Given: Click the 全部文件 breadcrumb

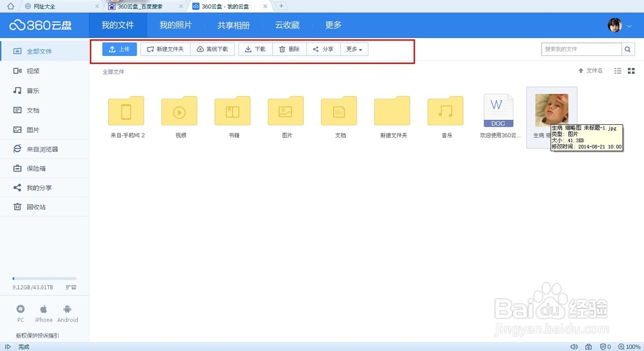Looking at the screenshot, I should (113, 72).
